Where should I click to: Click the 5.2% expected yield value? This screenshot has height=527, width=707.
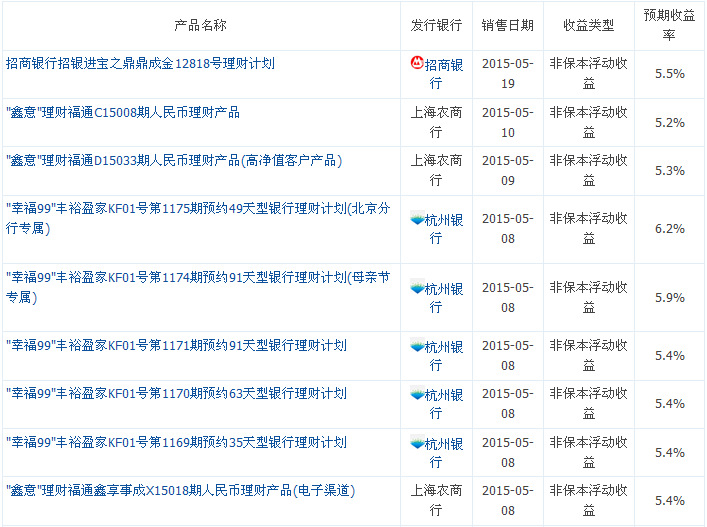point(670,122)
